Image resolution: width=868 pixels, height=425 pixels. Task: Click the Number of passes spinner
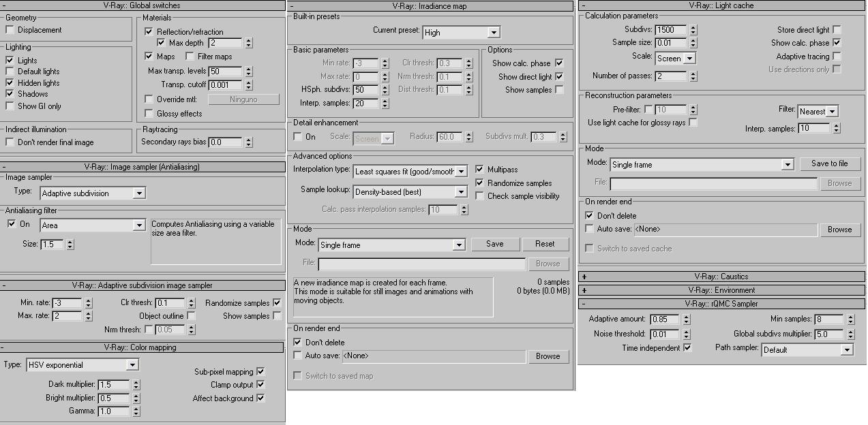point(693,76)
